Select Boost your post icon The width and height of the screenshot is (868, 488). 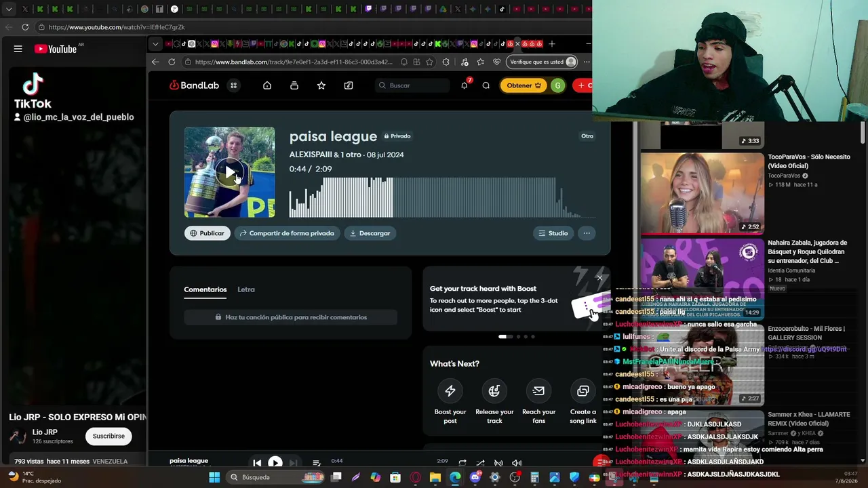tap(450, 390)
